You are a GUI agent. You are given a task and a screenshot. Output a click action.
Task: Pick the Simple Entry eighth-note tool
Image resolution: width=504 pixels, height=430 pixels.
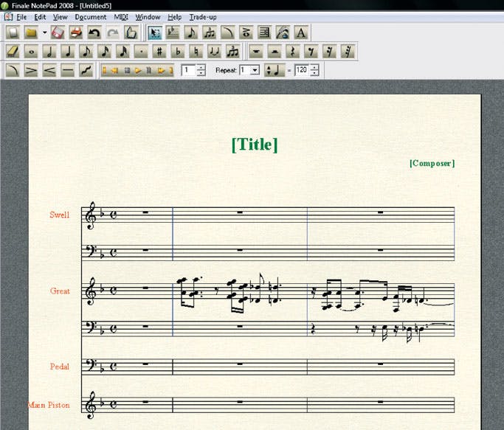pyautogui.click(x=191, y=32)
